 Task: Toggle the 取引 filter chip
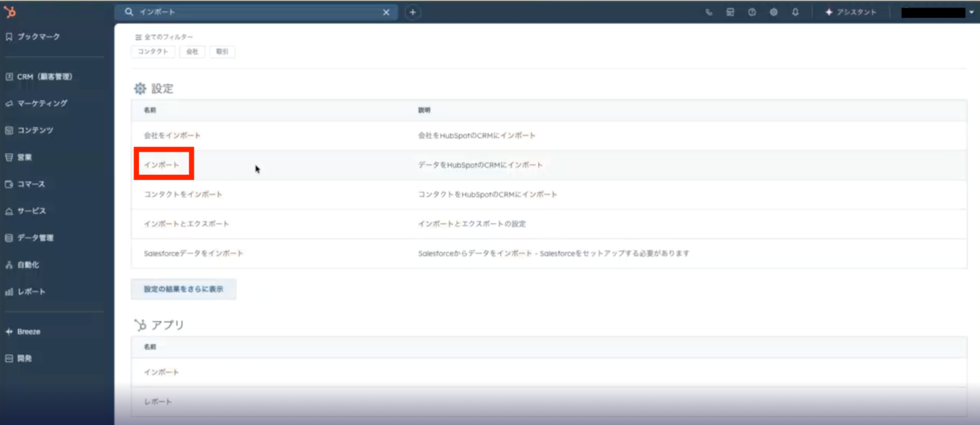222,52
